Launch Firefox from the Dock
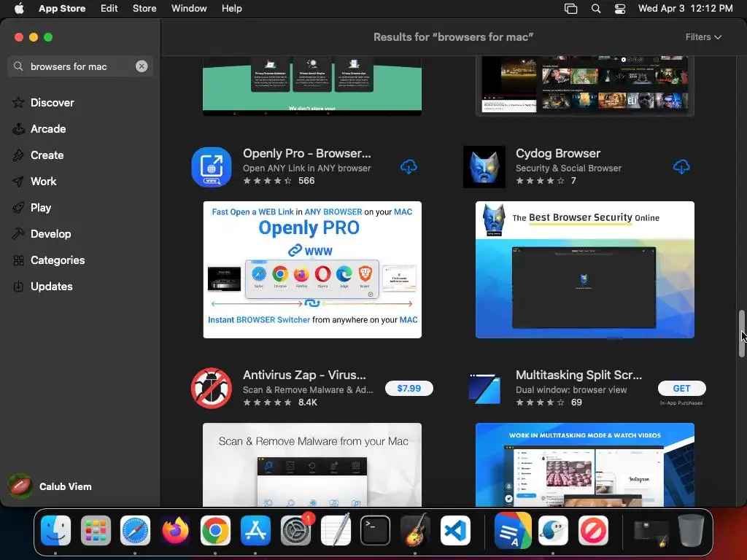 coord(175,530)
